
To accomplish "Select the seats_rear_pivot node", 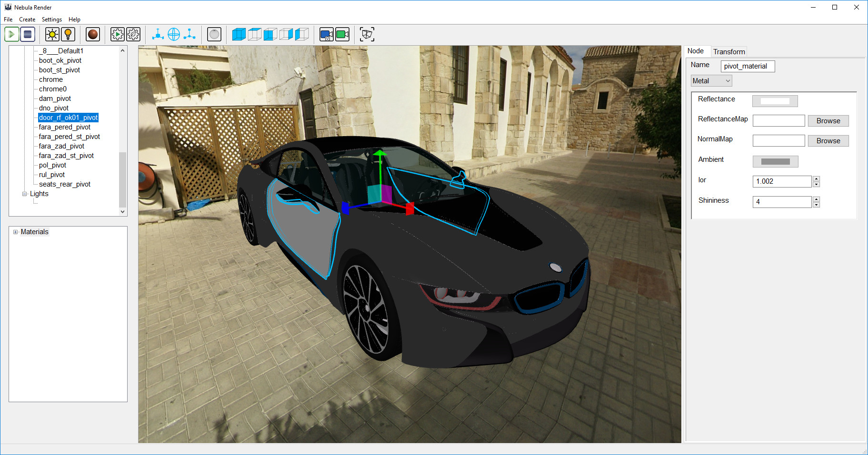I will 65,184.
